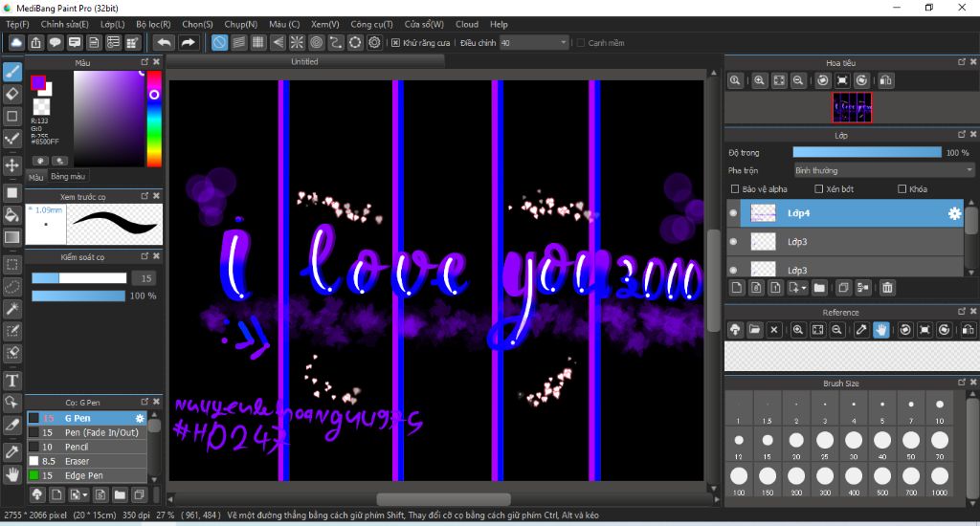Click the Redo arrow

coord(188,42)
